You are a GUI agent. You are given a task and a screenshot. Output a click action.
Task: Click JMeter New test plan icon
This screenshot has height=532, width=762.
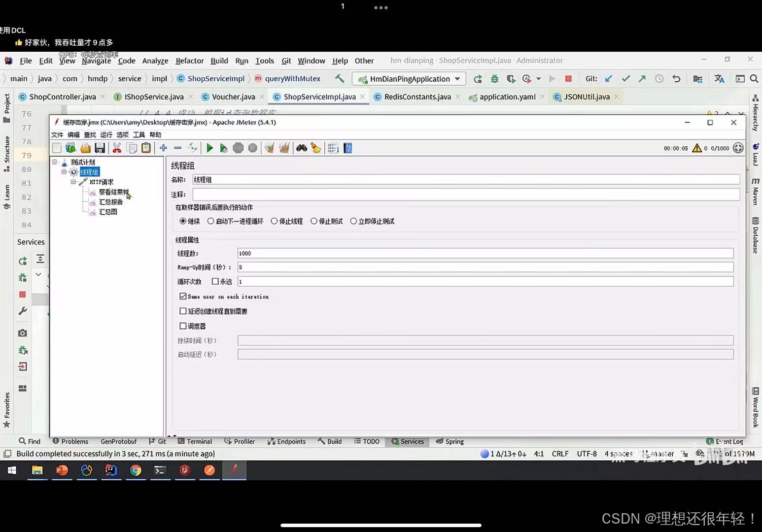[57, 148]
